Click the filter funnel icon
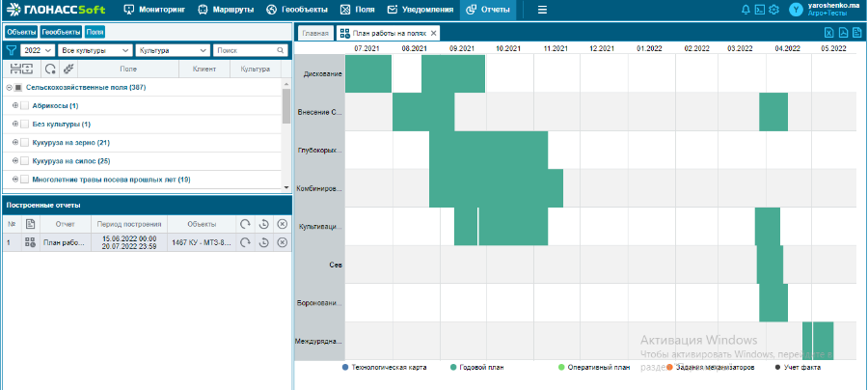This screenshot has width=868, height=390. coord(12,49)
